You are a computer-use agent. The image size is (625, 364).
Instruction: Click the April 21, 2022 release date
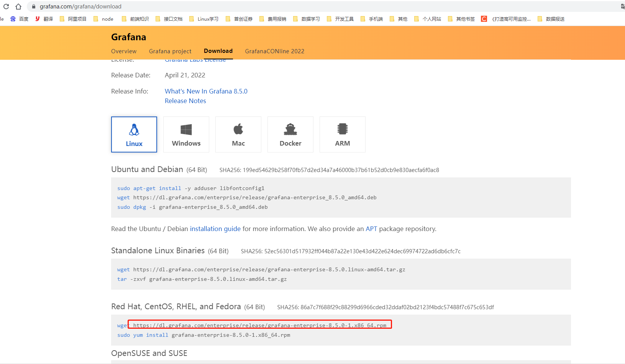pyautogui.click(x=185, y=75)
